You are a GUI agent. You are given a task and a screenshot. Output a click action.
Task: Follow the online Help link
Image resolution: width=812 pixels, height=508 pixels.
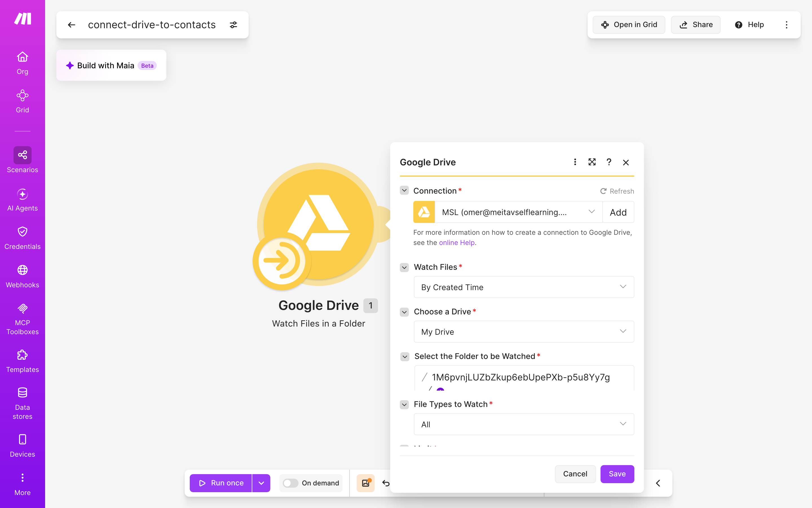[x=457, y=243]
